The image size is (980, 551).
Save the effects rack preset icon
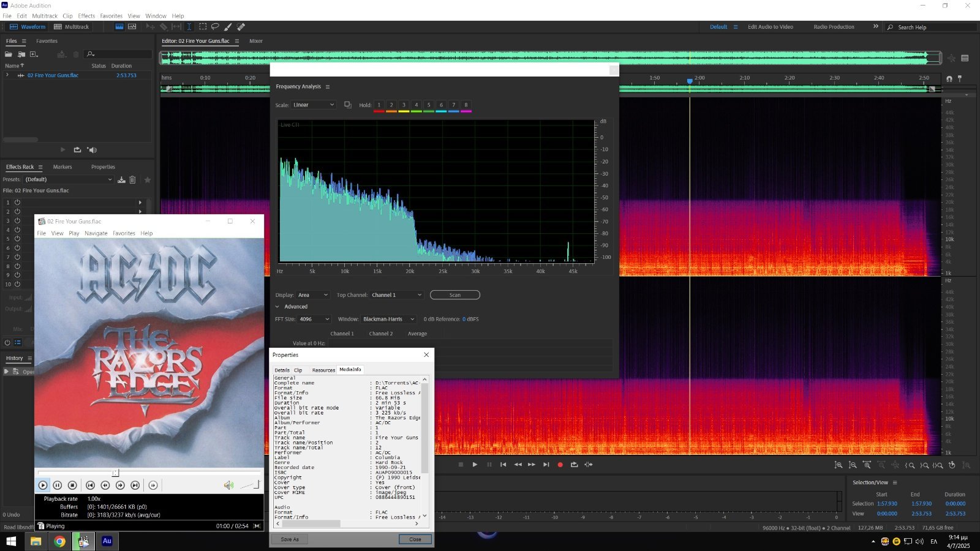pyautogui.click(x=121, y=180)
